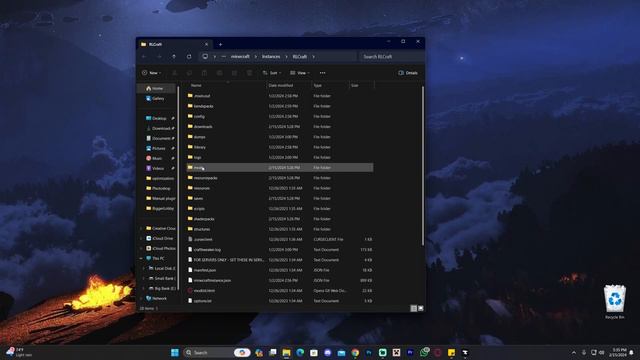Open Gallery in the navigation pane
The width and height of the screenshot is (640, 360).
[x=157, y=98]
